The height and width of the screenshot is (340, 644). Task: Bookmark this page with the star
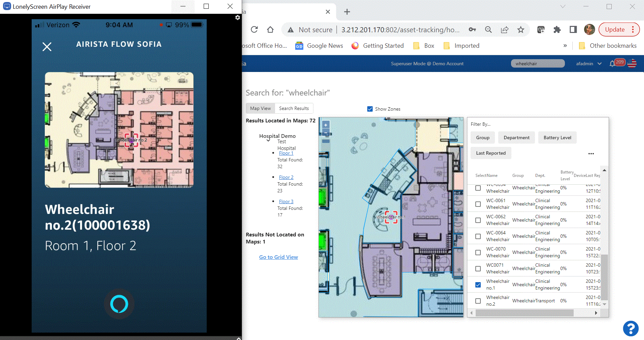coord(521,30)
